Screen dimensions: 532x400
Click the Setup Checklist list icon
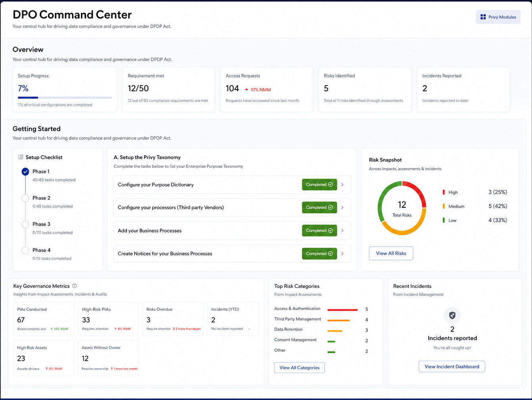pyautogui.click(x=21, y=157)
